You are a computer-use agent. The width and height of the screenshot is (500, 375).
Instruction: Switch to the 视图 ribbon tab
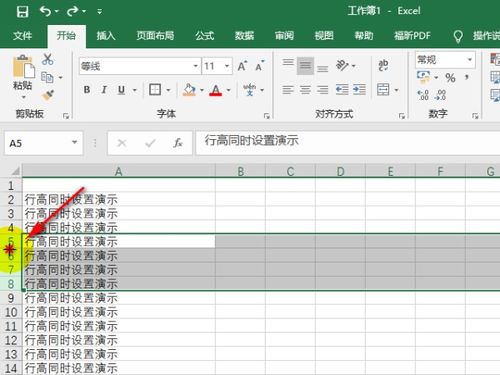(324, 36)
